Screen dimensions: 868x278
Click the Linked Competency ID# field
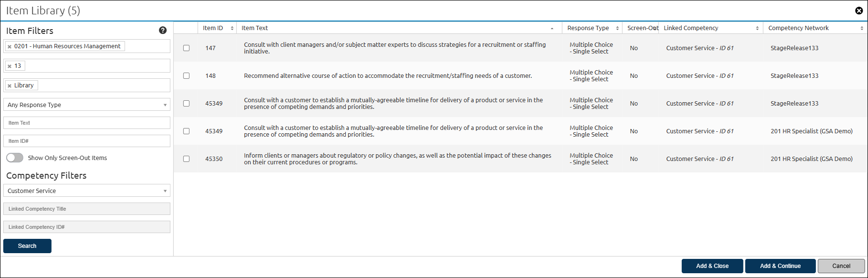point(87,227)
